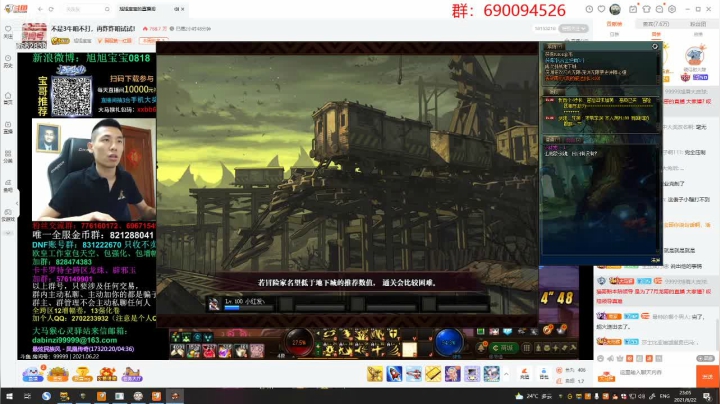Click the green shop button in game HUD
Image resolution: width=720 pixels, height=404 pixels.
504,348
